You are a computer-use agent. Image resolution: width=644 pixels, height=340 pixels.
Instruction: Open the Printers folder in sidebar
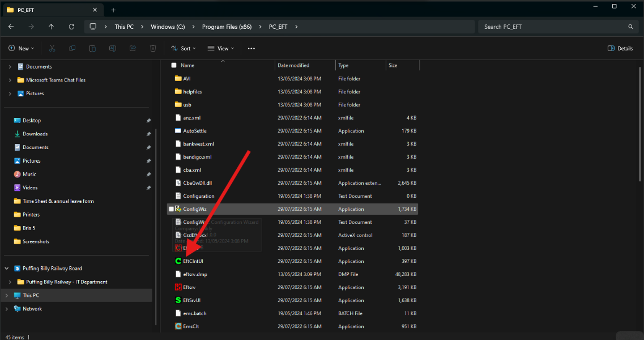pyautogui.click(x=31, y=215)
